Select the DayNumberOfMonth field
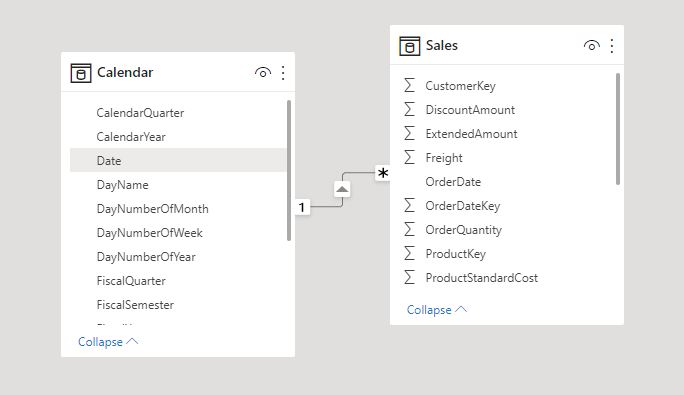This screenshot has width=684, height=395. pos(178,209)
